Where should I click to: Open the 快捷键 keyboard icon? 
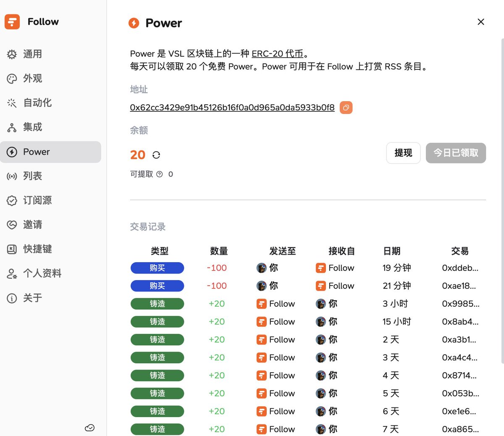point(12,249)
